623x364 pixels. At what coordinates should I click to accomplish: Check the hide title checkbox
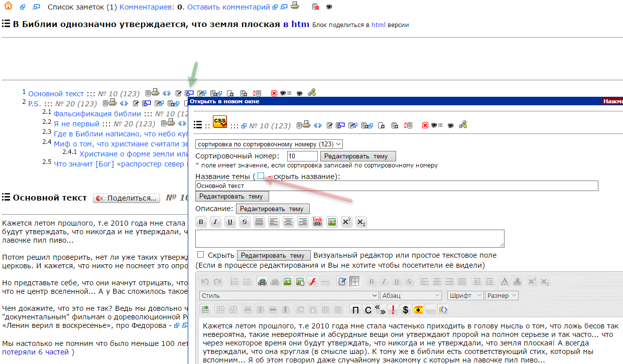(x=261, y=176)
